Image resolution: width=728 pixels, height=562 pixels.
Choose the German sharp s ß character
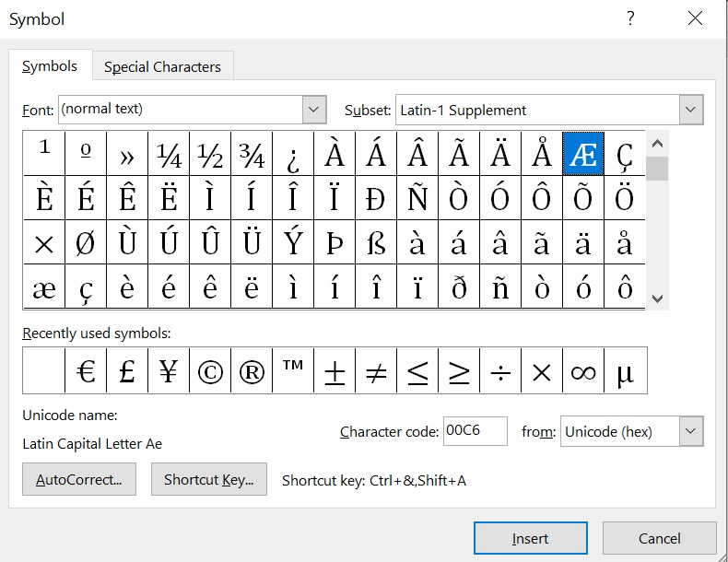(x=376, y=242)
